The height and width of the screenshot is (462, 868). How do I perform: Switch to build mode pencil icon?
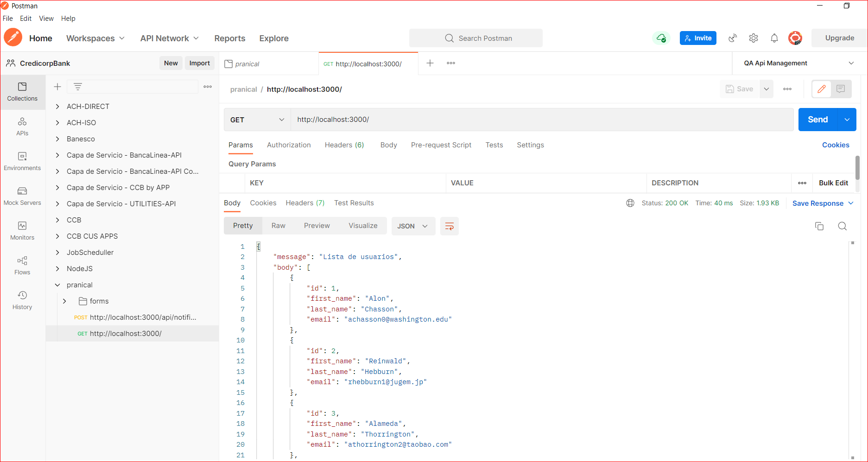[822, 89]
